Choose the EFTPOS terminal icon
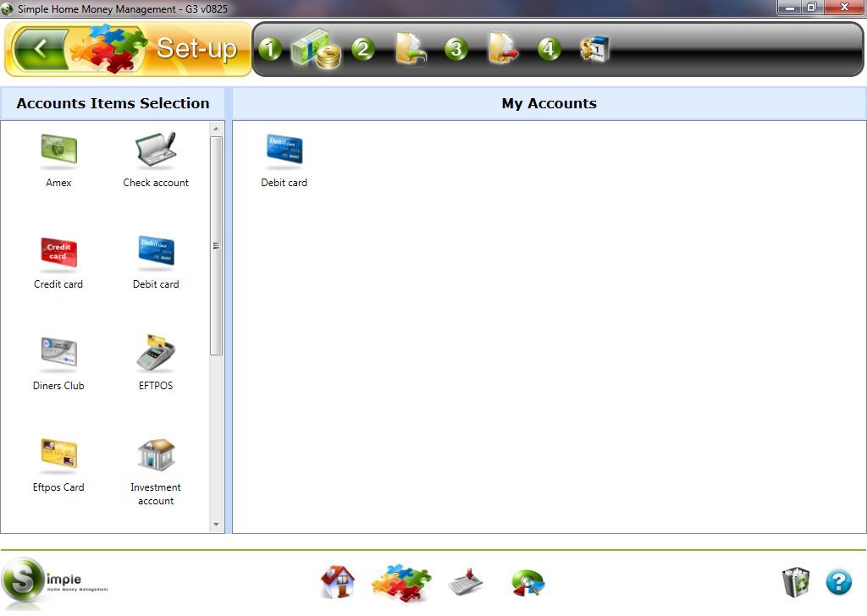Viewport: 867px width, 616px height. tap(156, 353)
